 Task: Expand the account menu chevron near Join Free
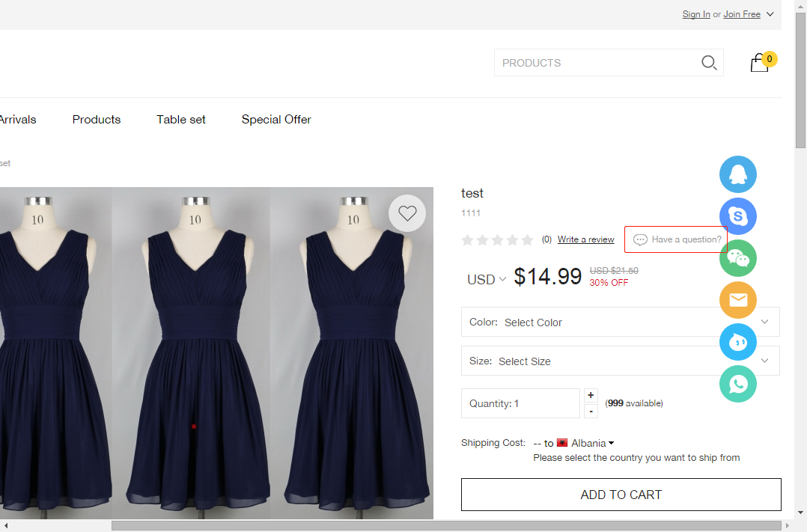pyautogui.click(x=770, y=14)
